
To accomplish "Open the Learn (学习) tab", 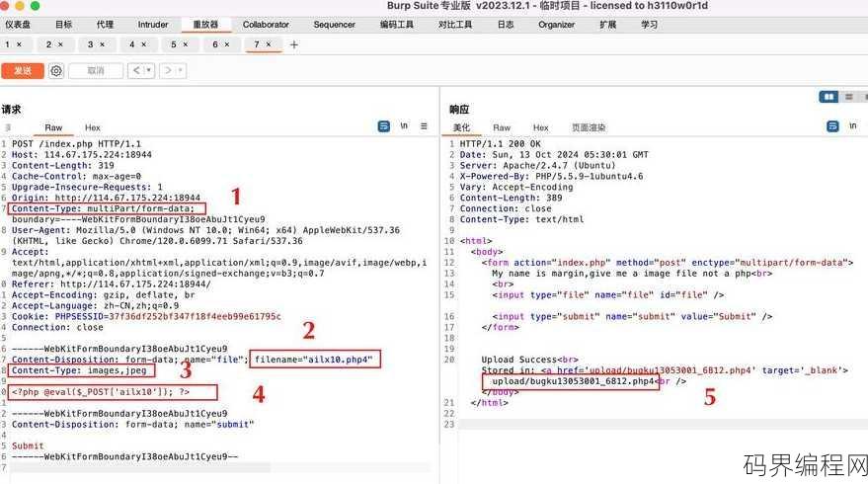I will pyautogui.click(x=650, y=25).
